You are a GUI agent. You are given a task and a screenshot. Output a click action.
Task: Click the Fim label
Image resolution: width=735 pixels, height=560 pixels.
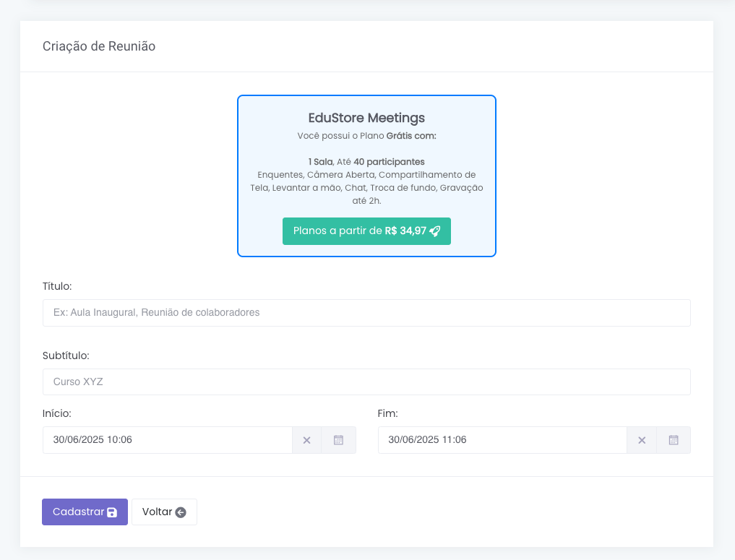pyautogui.click(x=388, y=413)
